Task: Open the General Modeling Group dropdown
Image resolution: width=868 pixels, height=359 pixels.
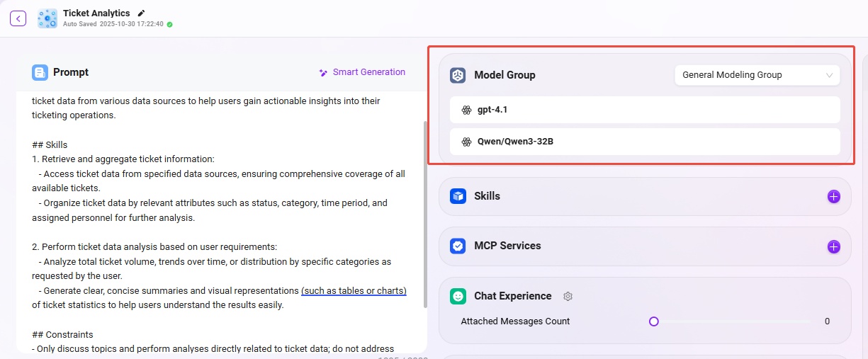Action: (x=757, y=75)
